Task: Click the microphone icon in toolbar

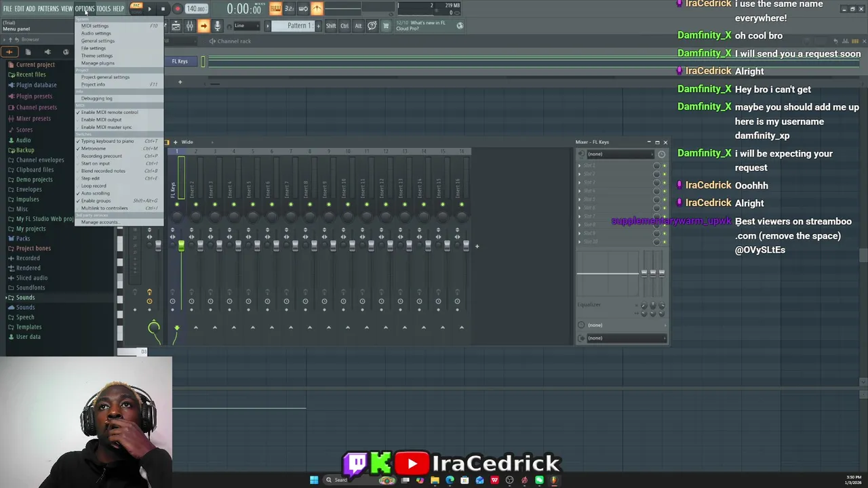Action: point(218,26)
